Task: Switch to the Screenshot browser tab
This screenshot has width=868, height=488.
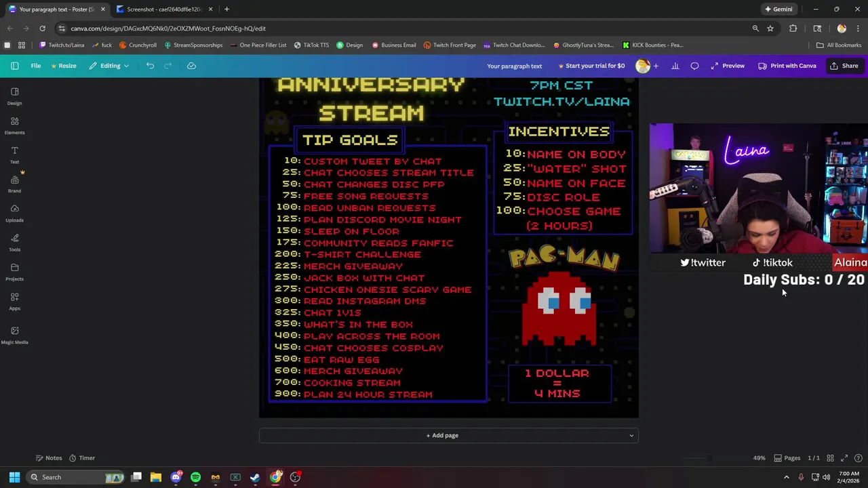Action: coord(163,9)
